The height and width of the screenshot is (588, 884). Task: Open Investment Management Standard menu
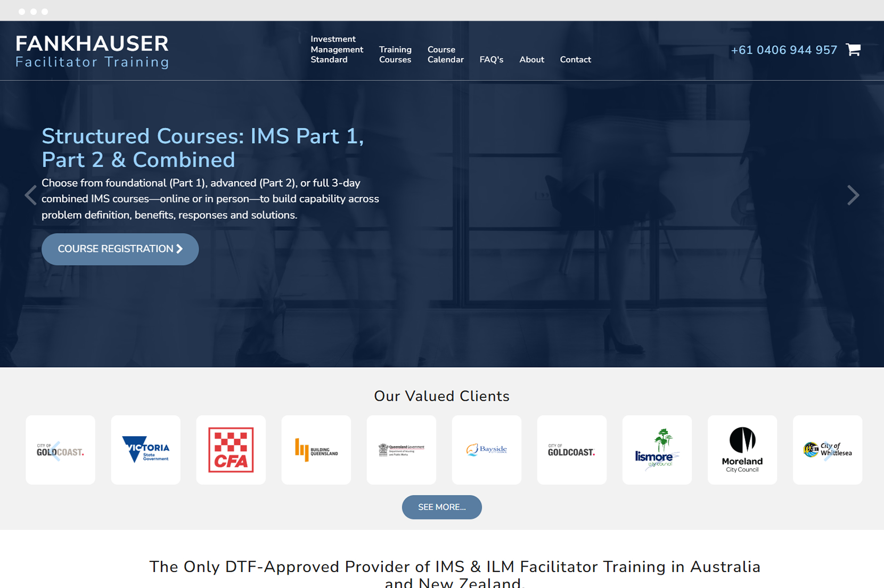pos(337,49)
